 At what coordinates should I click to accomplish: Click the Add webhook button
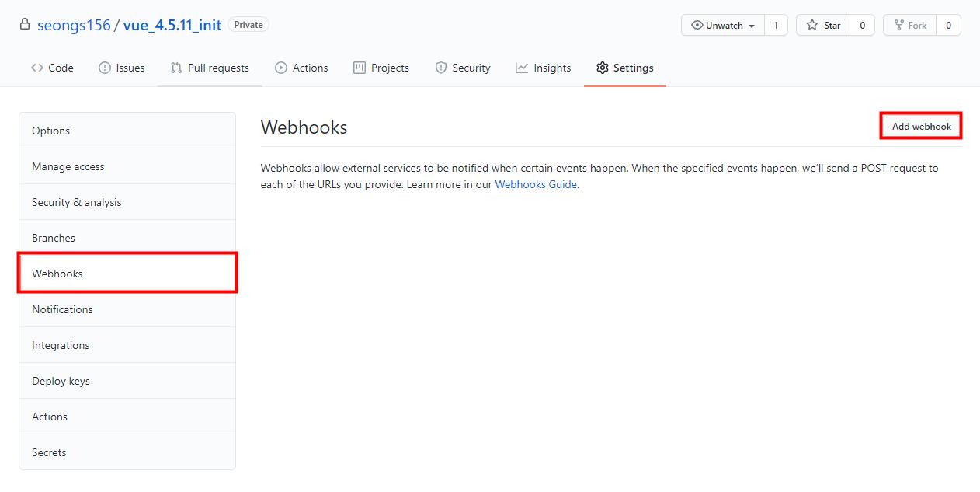[921, 126]
